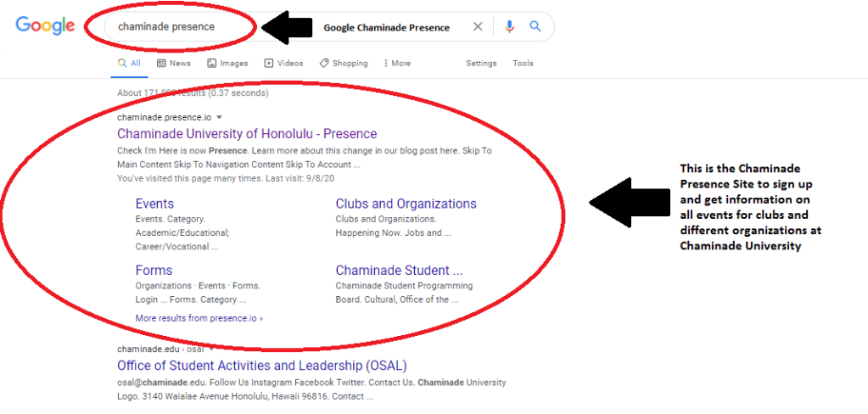Open the Clubs and Organizations sitelink
Viewport: 868px width, 414px height.
[x=406, y=204]
